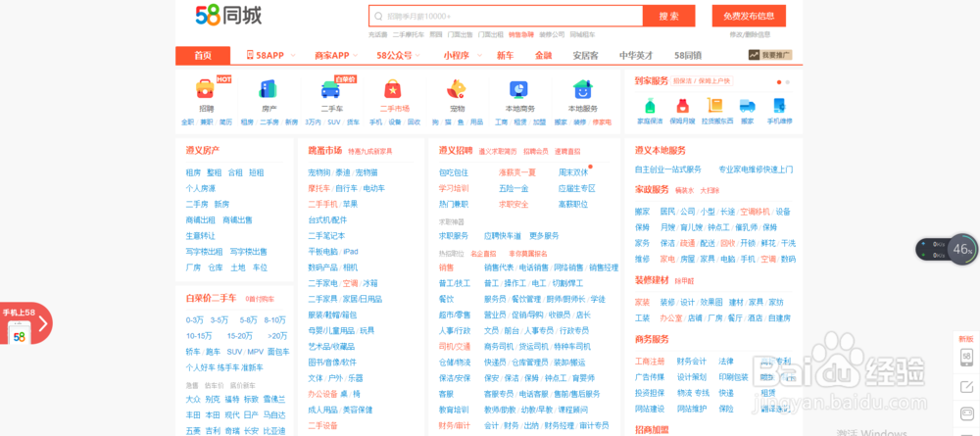Open the 安居客 nav item
The width and height of the screenshot is (980, 436).
pyautogui.click(x=586, y=56)
